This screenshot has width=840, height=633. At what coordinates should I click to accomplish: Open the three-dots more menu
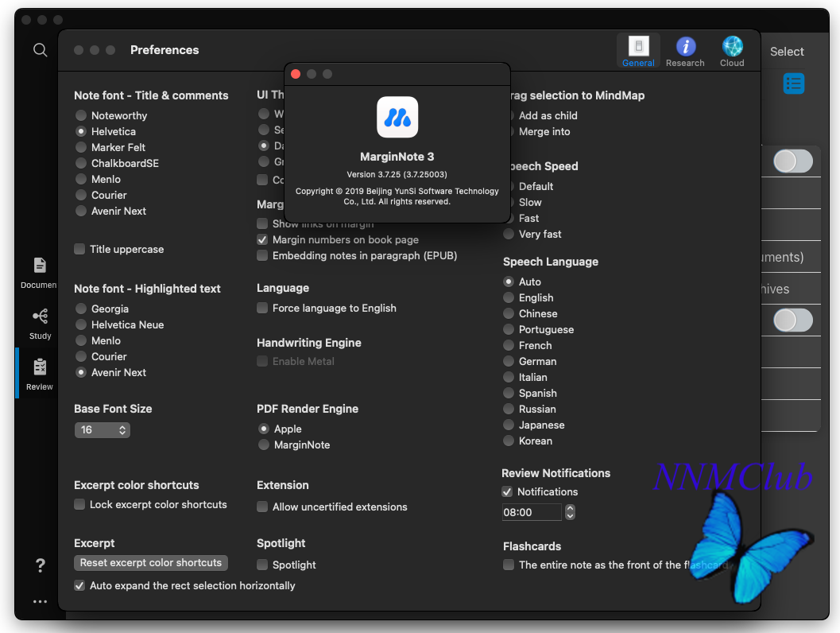pos(41,601)
